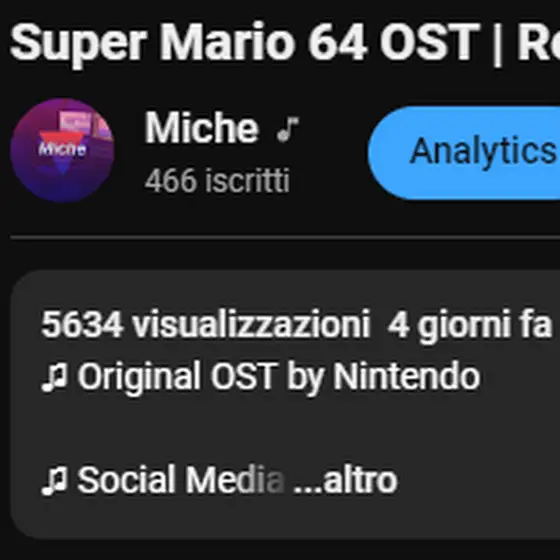560x560 pixels.
Task: Click the divider line under channel row
Action: [x=285, y=237]
